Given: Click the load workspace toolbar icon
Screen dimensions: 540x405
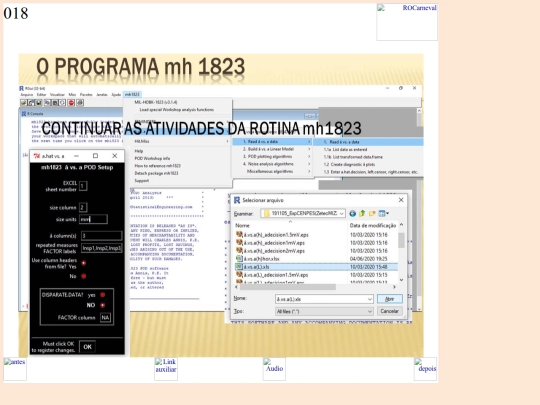Looking at the screenshot, I should click(31, 103).
